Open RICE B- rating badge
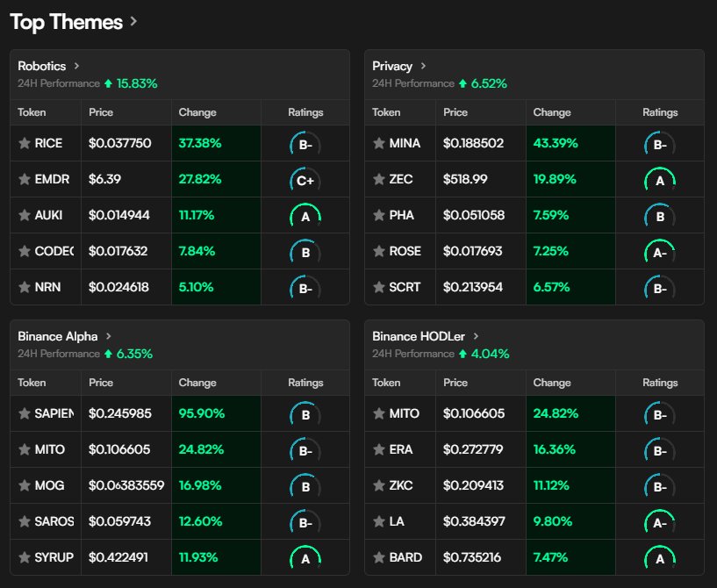The image size is (717, 588). (x=305, y=145)
